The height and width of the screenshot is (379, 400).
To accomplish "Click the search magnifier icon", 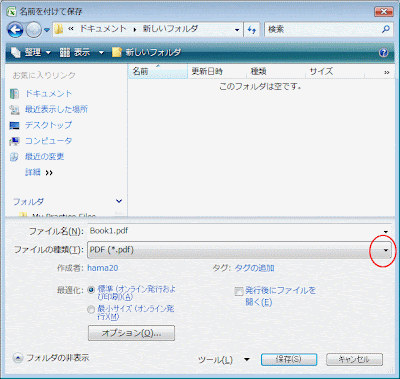I will coord(386,29).
